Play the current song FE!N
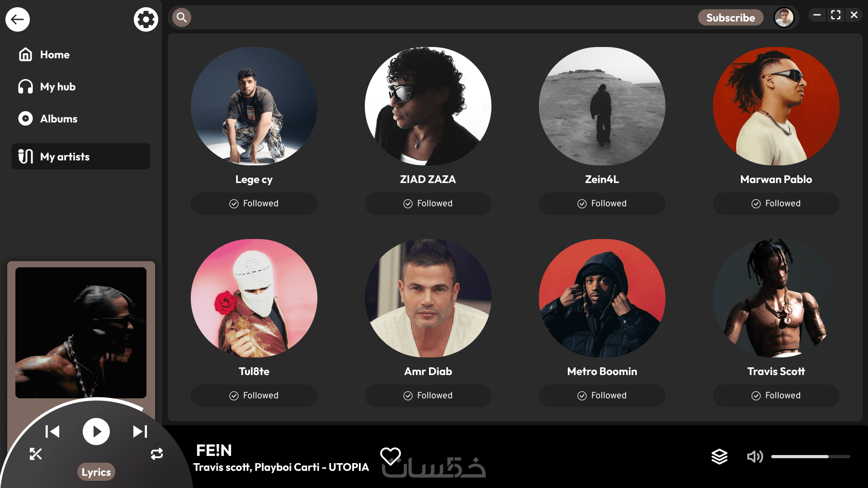This screenshot has width=868, height=488. coord(96,432)
